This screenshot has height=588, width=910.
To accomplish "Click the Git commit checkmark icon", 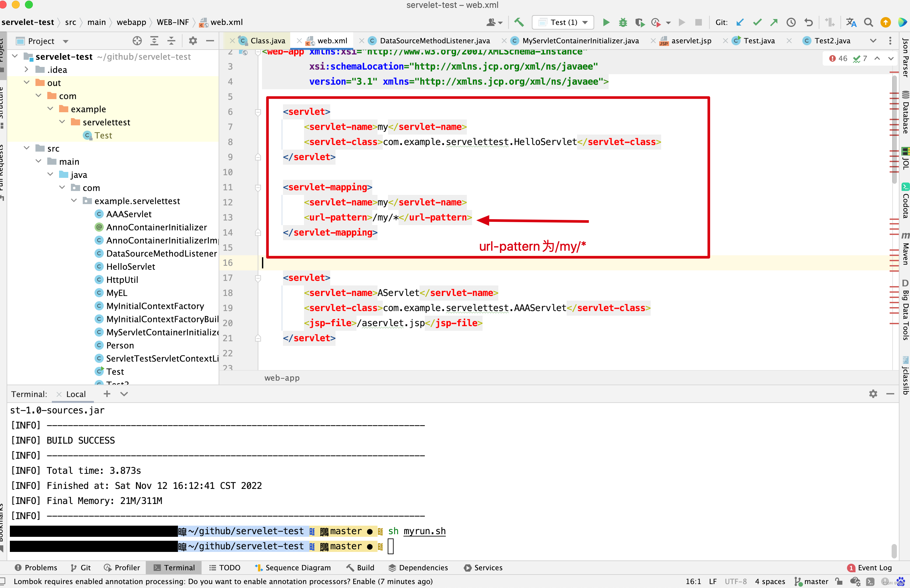I will 757,23.
